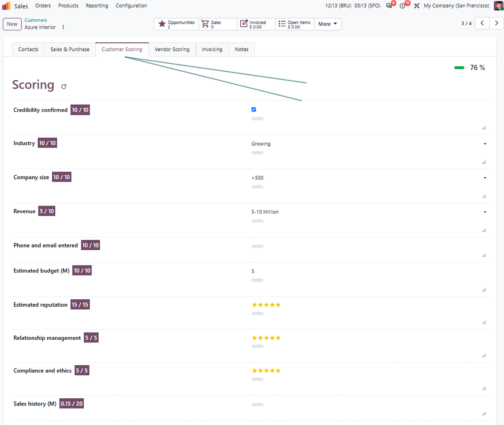Set Relationship management to three stars

(x=266, y=338)
